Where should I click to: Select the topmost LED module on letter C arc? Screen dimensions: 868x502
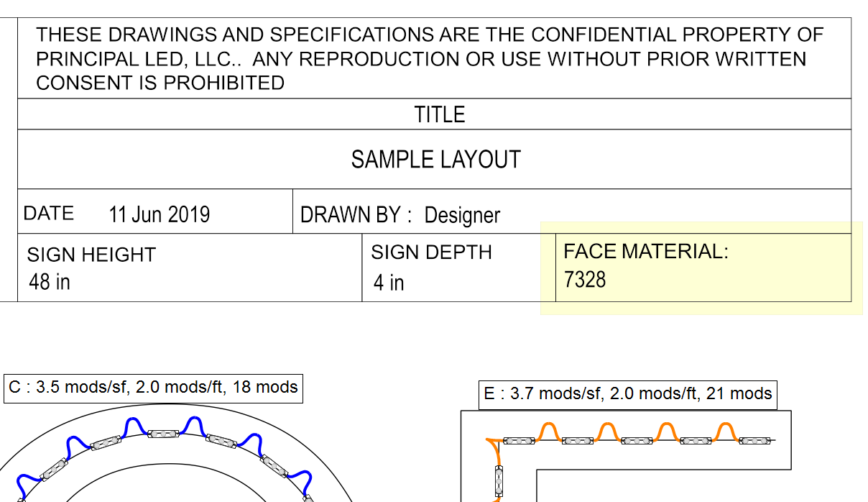point(163,434)
